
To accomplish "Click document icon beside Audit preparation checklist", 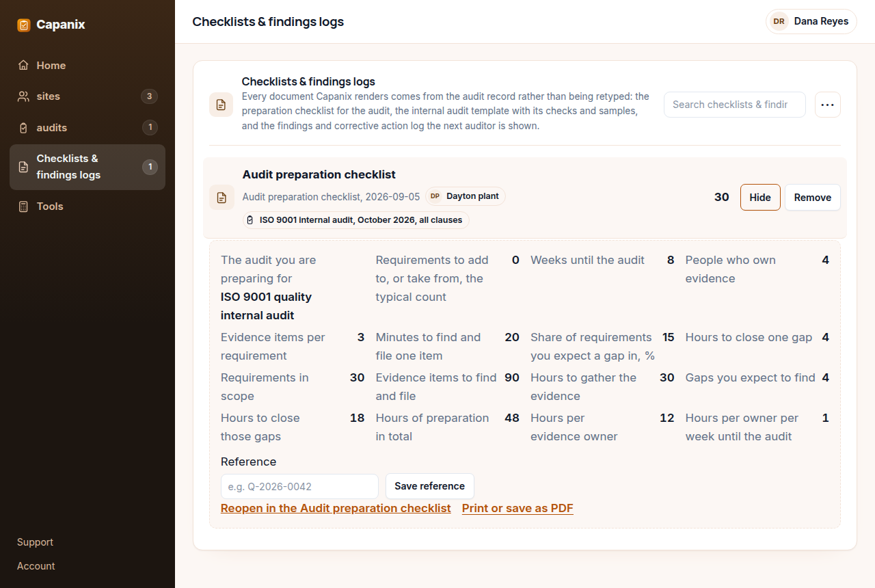I will [x=221, y=198].
